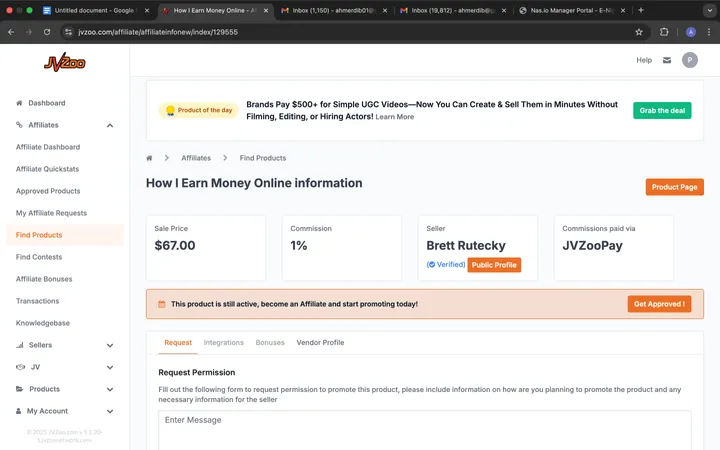The width and height of the screenshot is (720, 450).
Task: Open the Bonuses tab
Action: click(x=270, y=342)
